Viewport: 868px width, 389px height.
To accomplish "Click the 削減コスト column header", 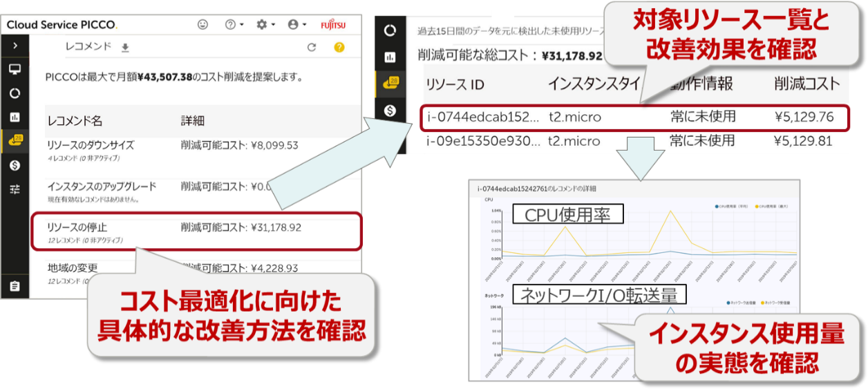I will click(807, 84).
